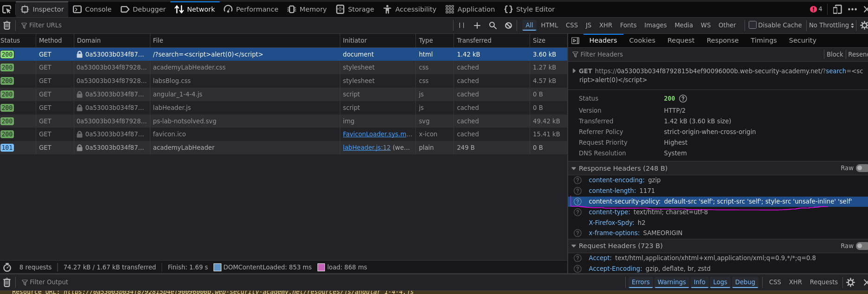Open Security tab

(x=802, y=40)
